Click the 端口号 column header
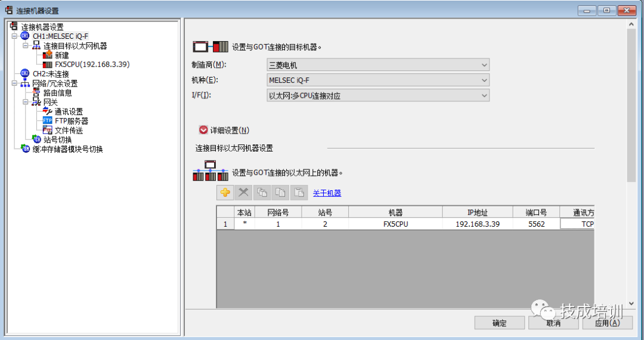 [x=536, y=212]
